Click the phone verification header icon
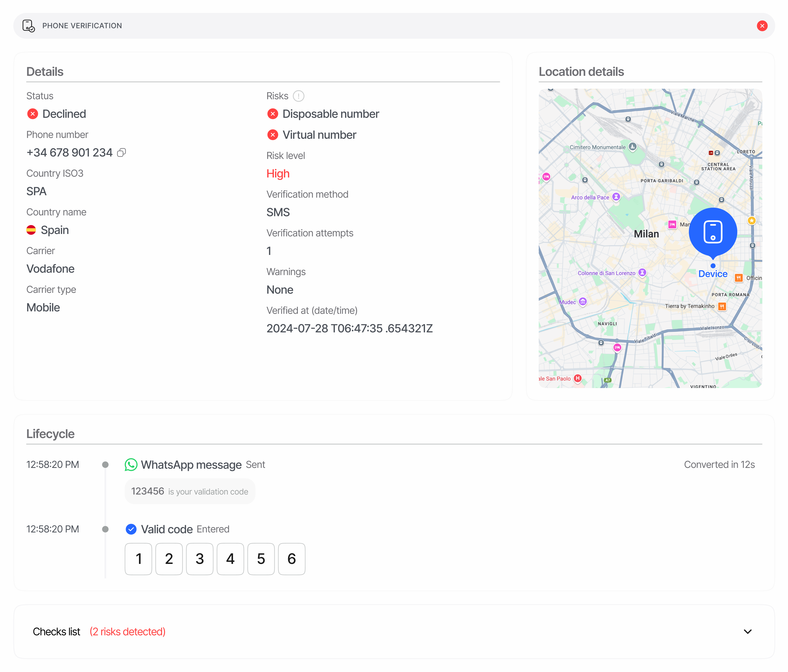Image resolution: width=788 pixels, height=672 pixels. coord(29,26)
